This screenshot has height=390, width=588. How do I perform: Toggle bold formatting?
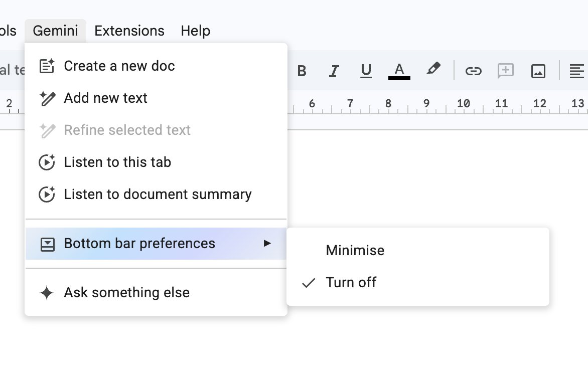302,71
